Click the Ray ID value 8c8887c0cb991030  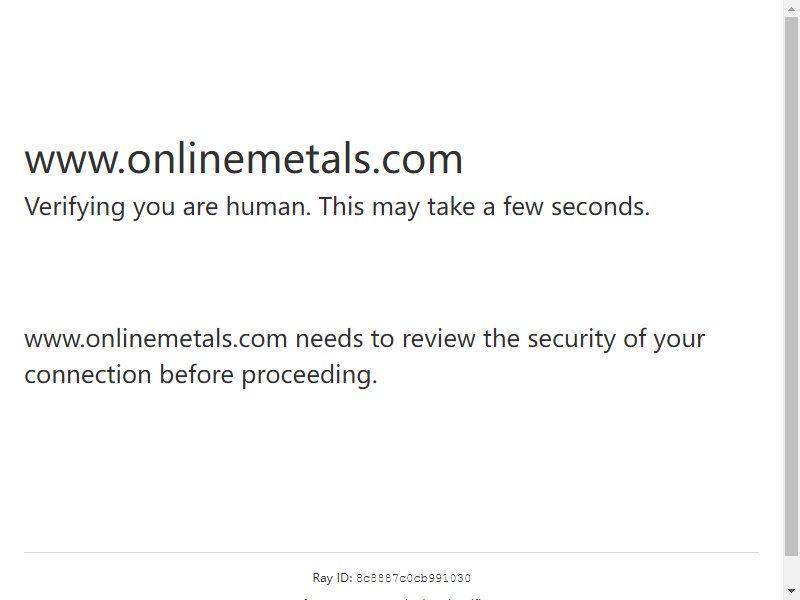point(413,578)
